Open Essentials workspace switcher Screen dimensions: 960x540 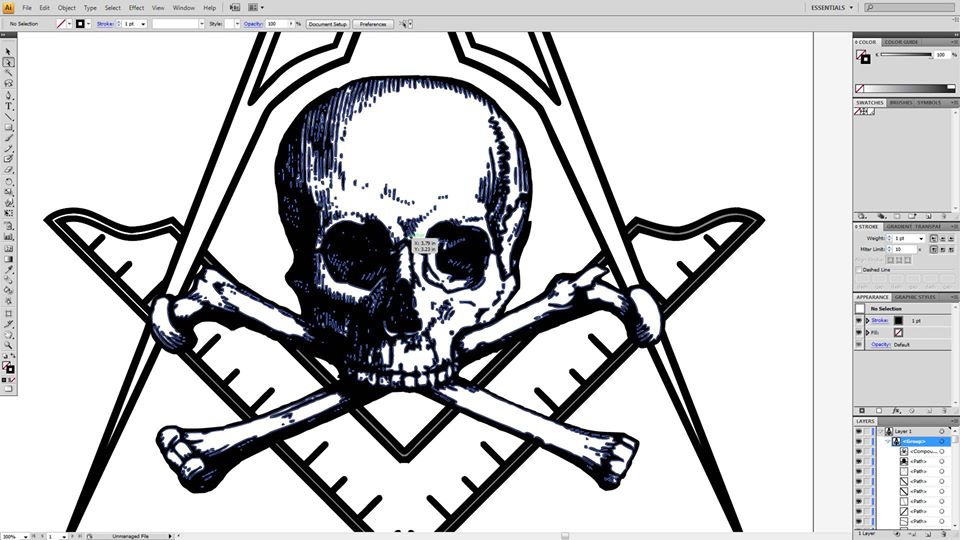click(x=831, y=8)
